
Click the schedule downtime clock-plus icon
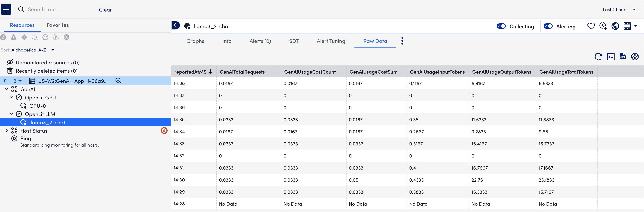point(603,26)
